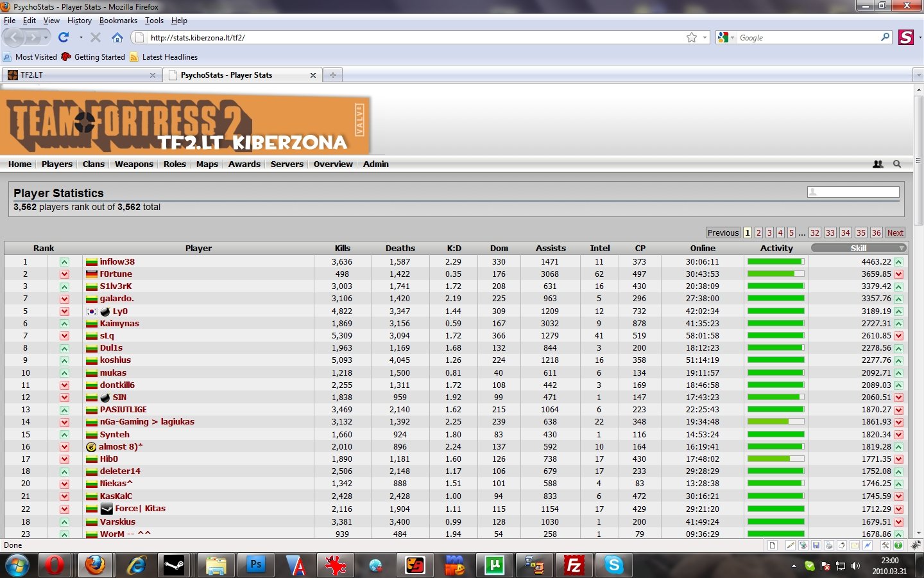Click the Firefox Home toolbar icon

117,38
